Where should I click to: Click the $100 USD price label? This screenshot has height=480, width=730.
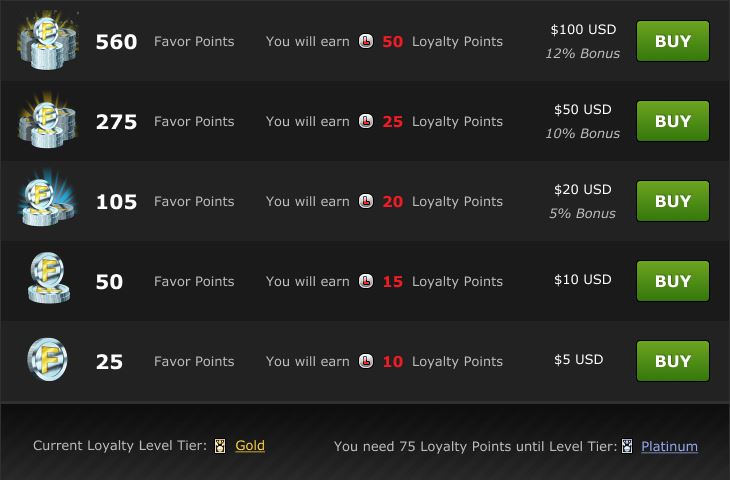[583, 29]
